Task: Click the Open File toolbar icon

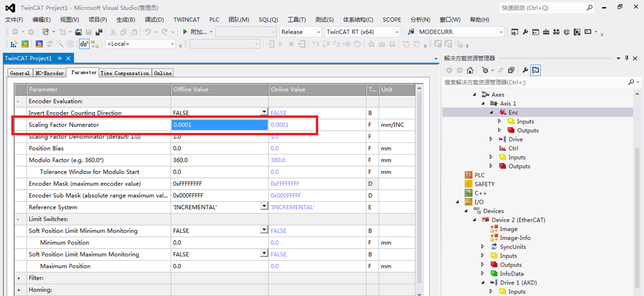Action: coord(78,32)
